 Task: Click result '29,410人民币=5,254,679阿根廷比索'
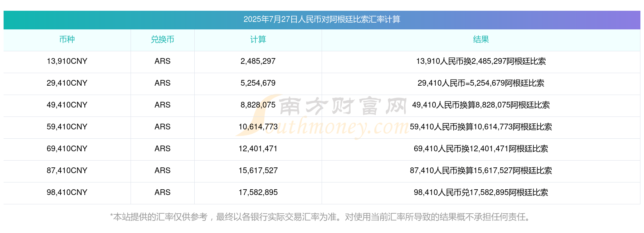pyautogui.click(x=481, y=83)
